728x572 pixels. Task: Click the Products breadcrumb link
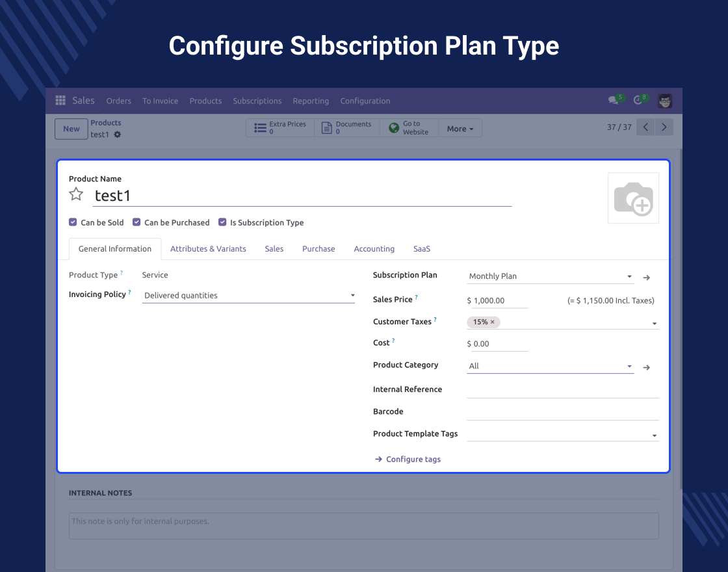[x=106, y=123]
